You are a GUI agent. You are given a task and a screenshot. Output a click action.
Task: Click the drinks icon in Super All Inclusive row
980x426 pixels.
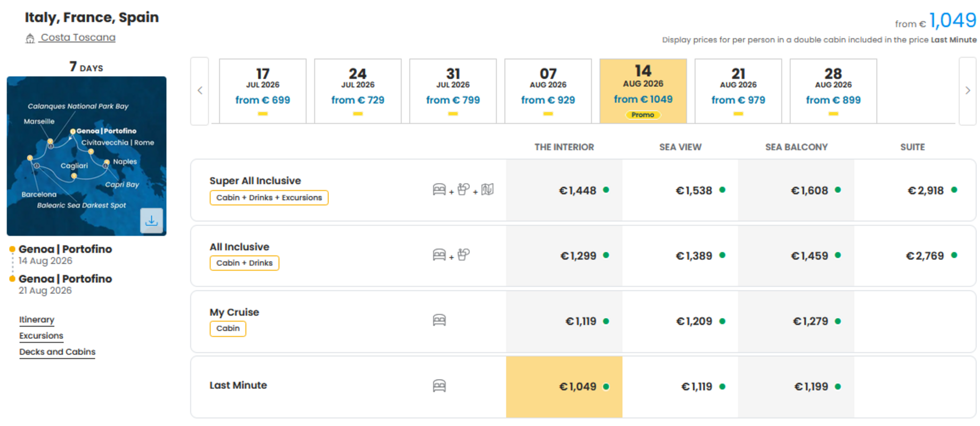(x=464, y=190)
